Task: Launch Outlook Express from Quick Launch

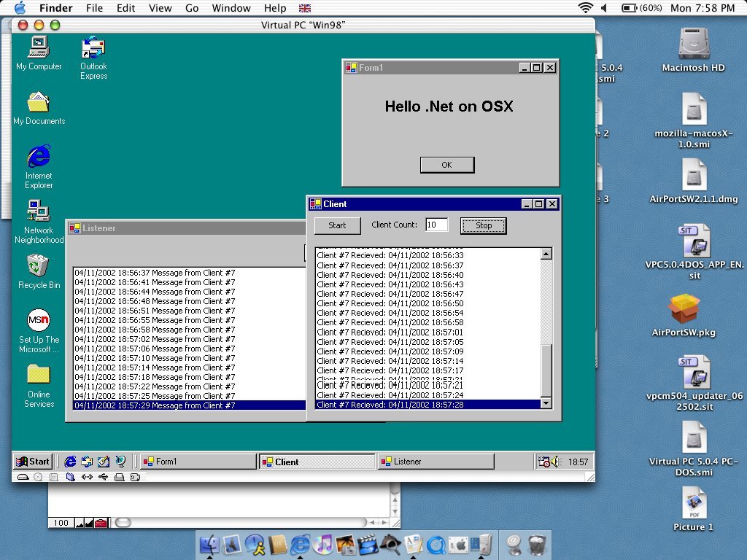Action: point(87,462)
